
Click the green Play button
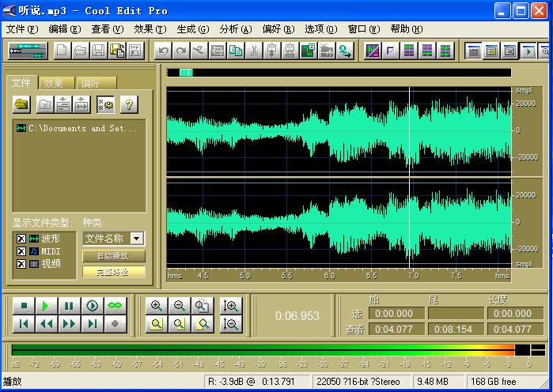coord(47,306)
